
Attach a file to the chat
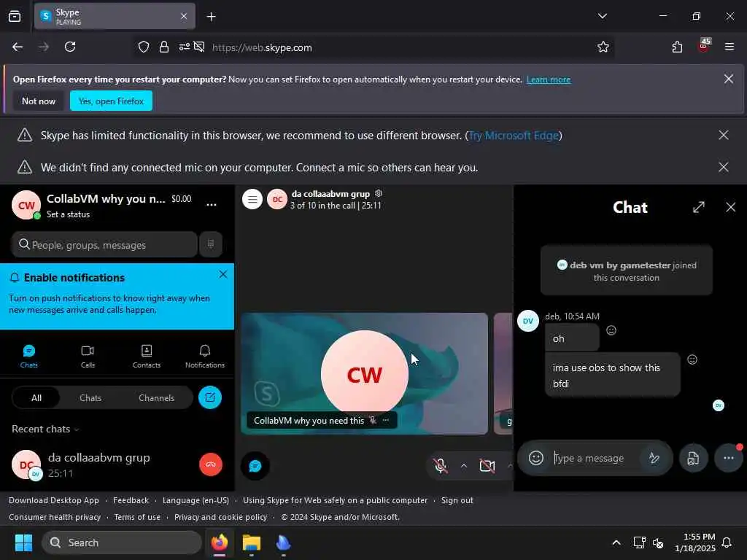[x=693, y=458]
